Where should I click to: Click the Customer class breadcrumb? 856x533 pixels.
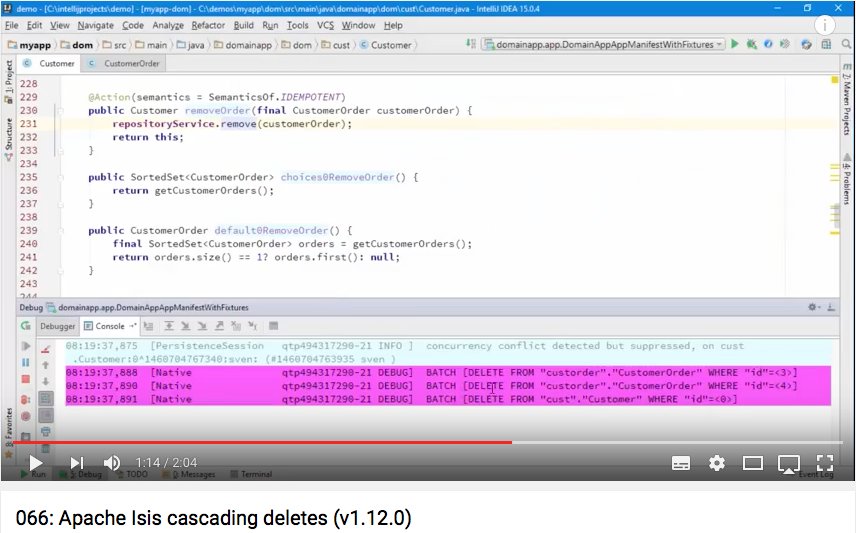[386, 45]
